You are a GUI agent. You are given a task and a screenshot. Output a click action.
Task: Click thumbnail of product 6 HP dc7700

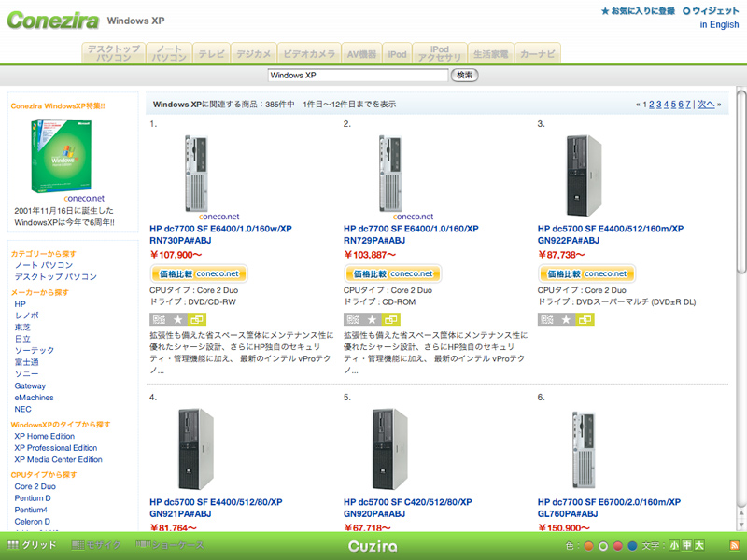[584, 450]
